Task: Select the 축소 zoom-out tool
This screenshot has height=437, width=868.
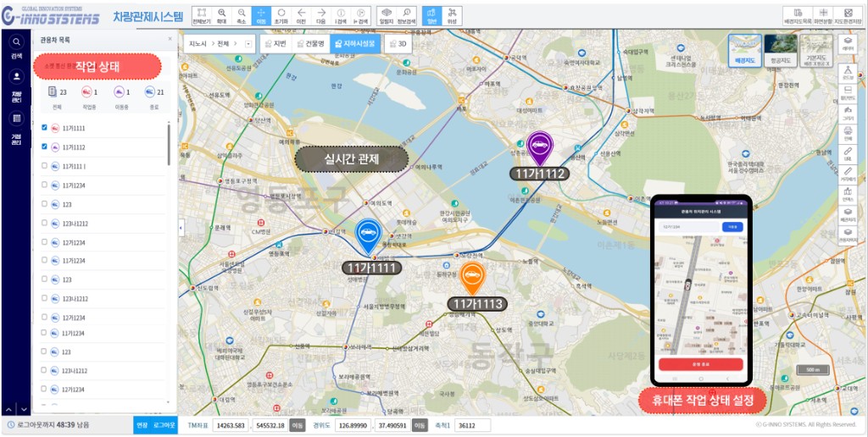Action: click(x=241, y=16)
